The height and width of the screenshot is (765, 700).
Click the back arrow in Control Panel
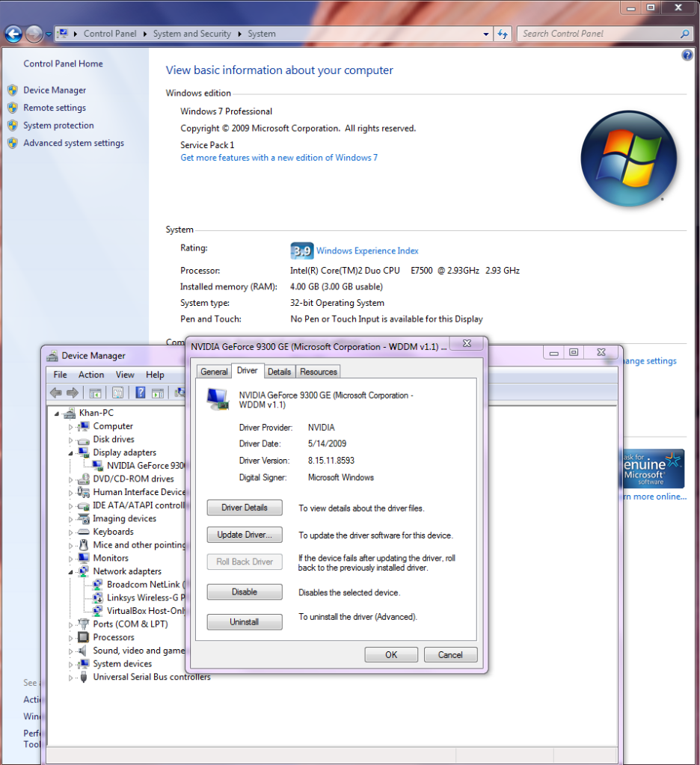13,34
